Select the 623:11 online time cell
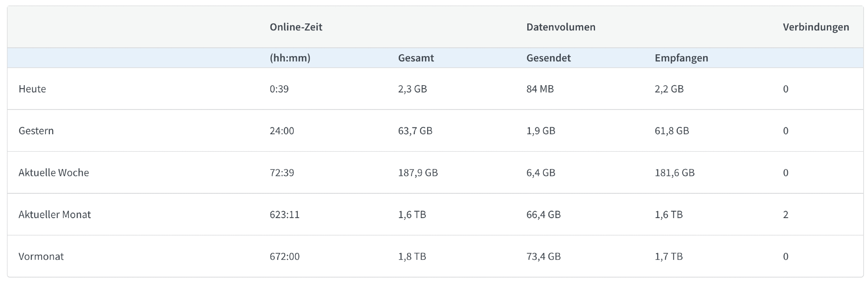Screen dimensions: 868x285 284,215
